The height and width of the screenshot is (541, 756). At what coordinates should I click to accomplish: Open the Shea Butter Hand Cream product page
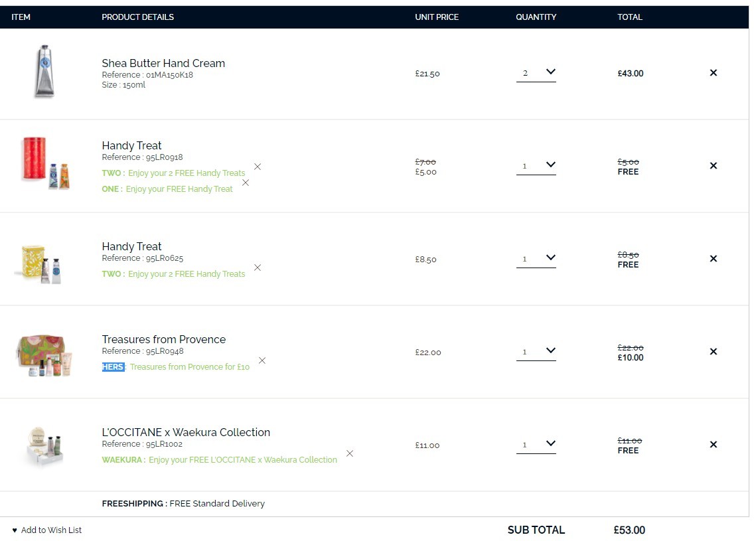[x=163, y=63]
